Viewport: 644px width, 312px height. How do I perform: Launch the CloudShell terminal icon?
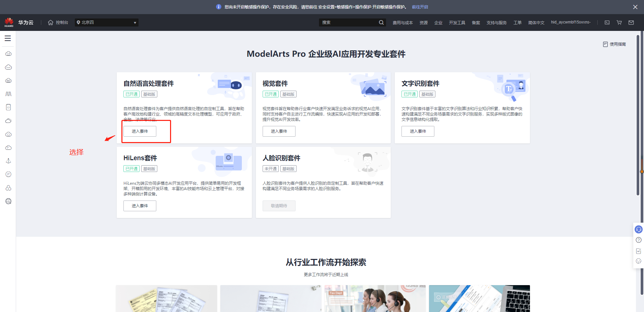[607, 23]
